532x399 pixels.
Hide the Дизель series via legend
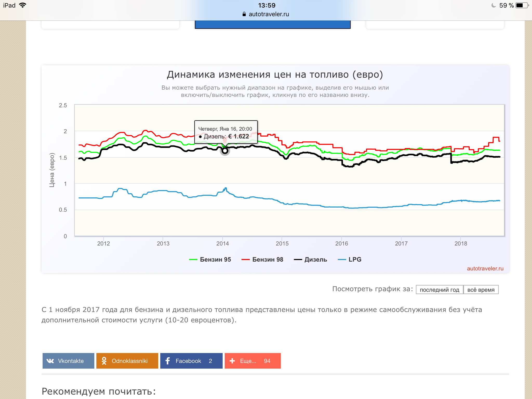[x=316, y=260]
